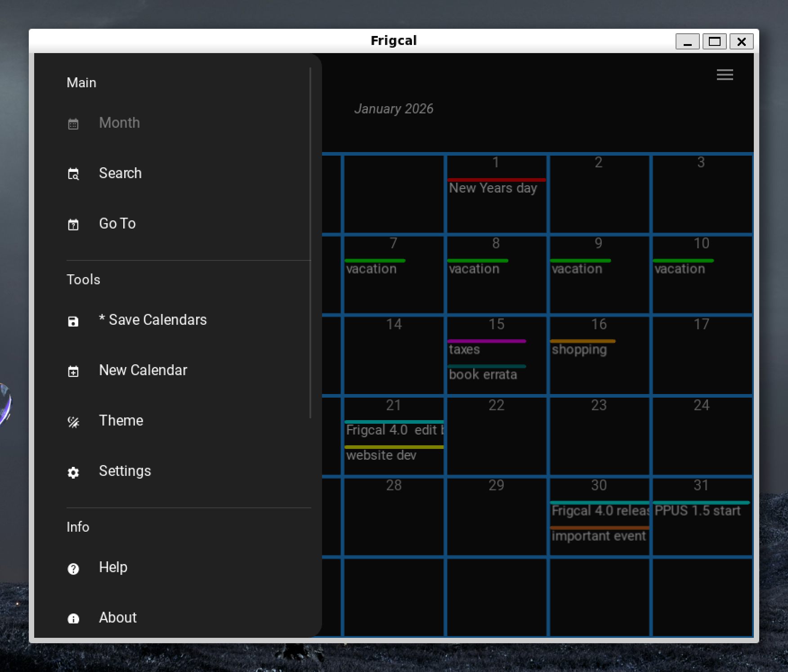Click the Search calendar icon
This screenshot has width=788, height=672.
pyautogui.click(x=73, y=174)
